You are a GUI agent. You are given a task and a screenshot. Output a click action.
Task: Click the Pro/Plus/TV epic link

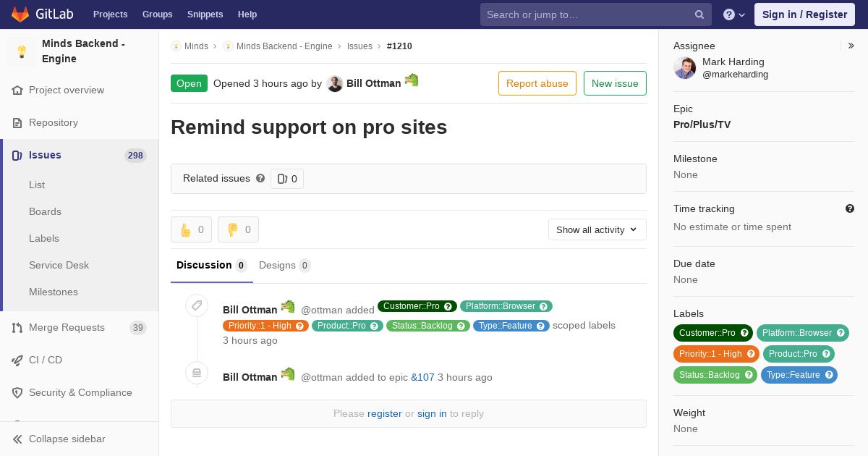coord(702,124)
